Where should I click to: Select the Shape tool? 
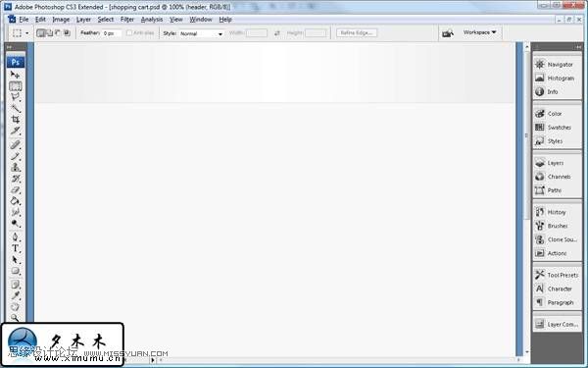15,271
